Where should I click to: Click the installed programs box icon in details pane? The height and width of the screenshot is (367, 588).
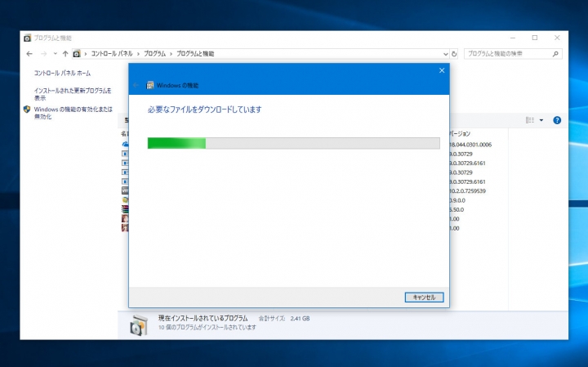[139, 324]
